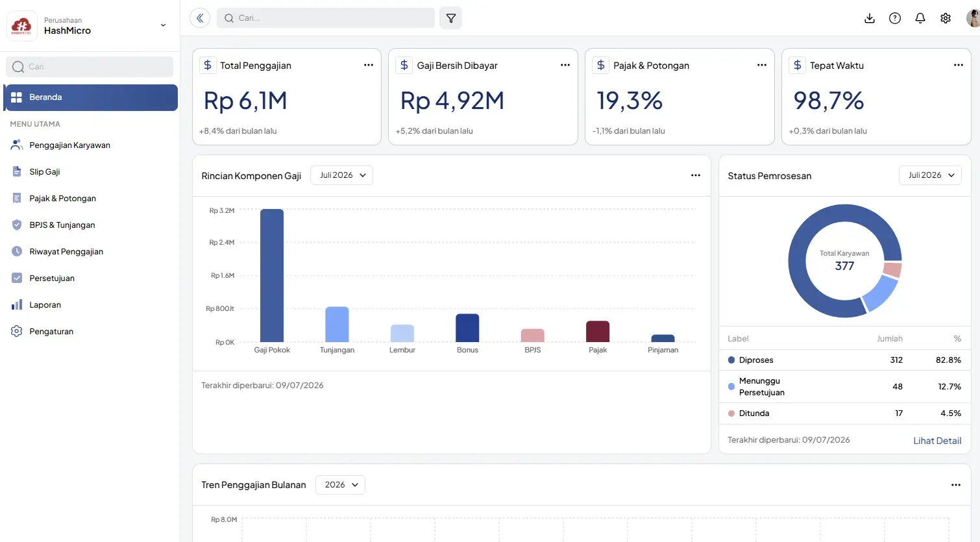Open the Juli 2026 dropdown in Status Pemrosesan
The image size is (980, 542).
(x=930, y=175)
